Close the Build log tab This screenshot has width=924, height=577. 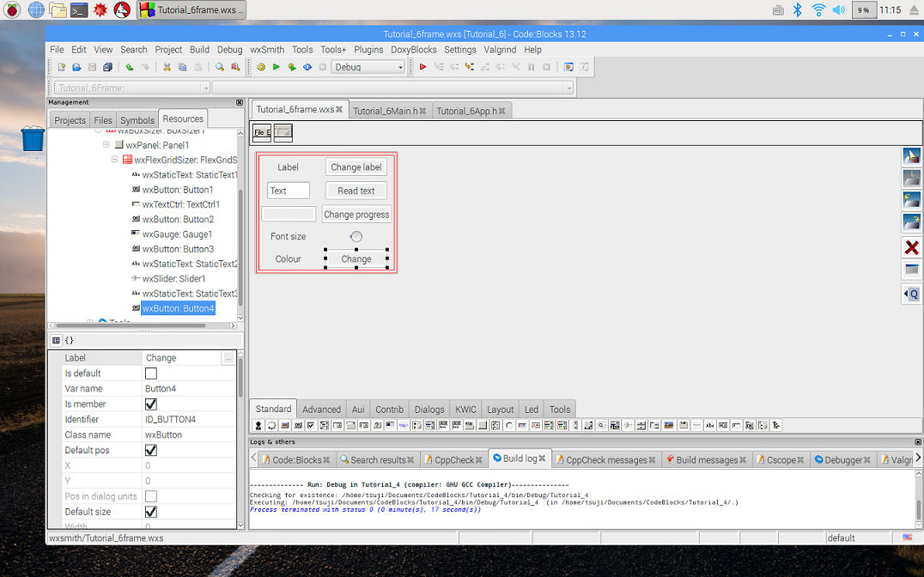[542, 458]
